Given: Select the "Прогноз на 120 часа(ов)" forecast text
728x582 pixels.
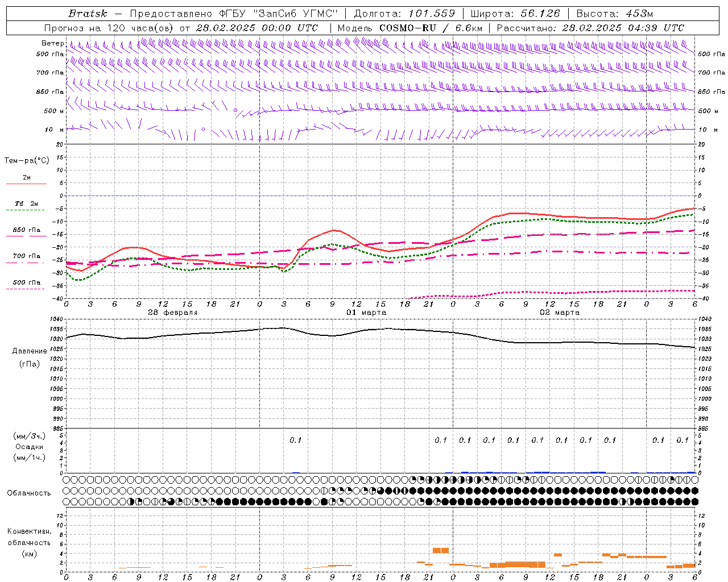Looking at the screenshot, I should (x=109, y=28).
